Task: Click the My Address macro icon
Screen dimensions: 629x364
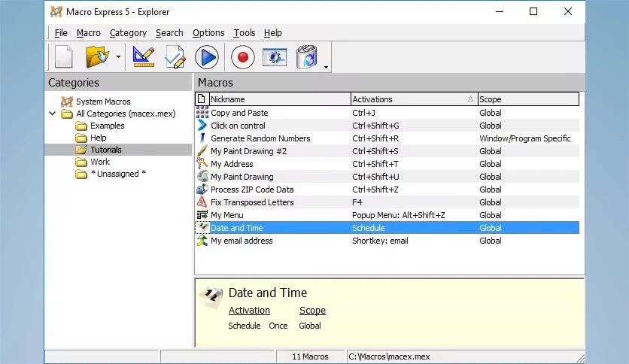Action: pyautogui.click(x=202, y=163)
